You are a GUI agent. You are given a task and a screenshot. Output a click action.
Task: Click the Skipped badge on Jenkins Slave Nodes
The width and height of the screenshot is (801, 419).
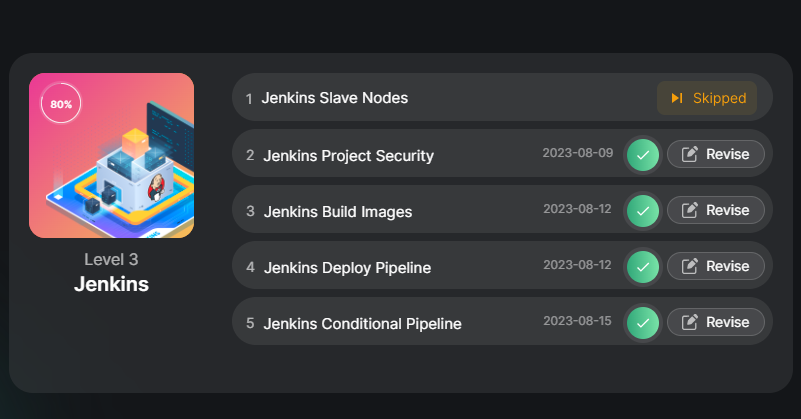tap(707, 98)
